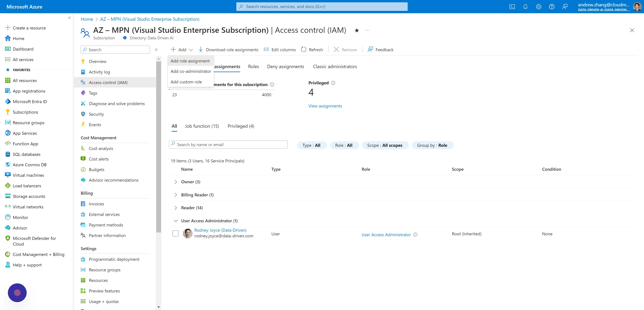This screenshot has height=310, width=644.
Task: Open the more options ellipsis by the title
Action: tap(367, 30)
